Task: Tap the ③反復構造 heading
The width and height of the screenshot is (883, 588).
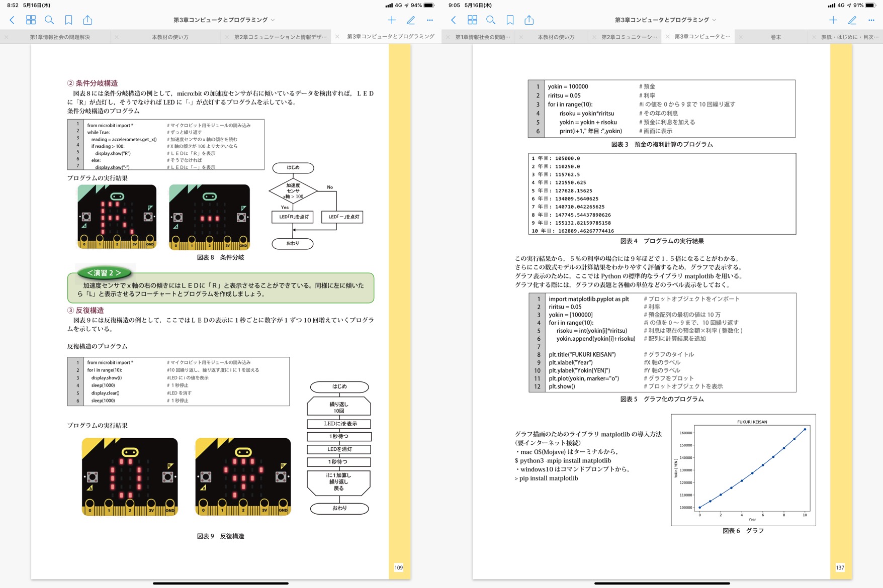Action: [x=86, y=311]
